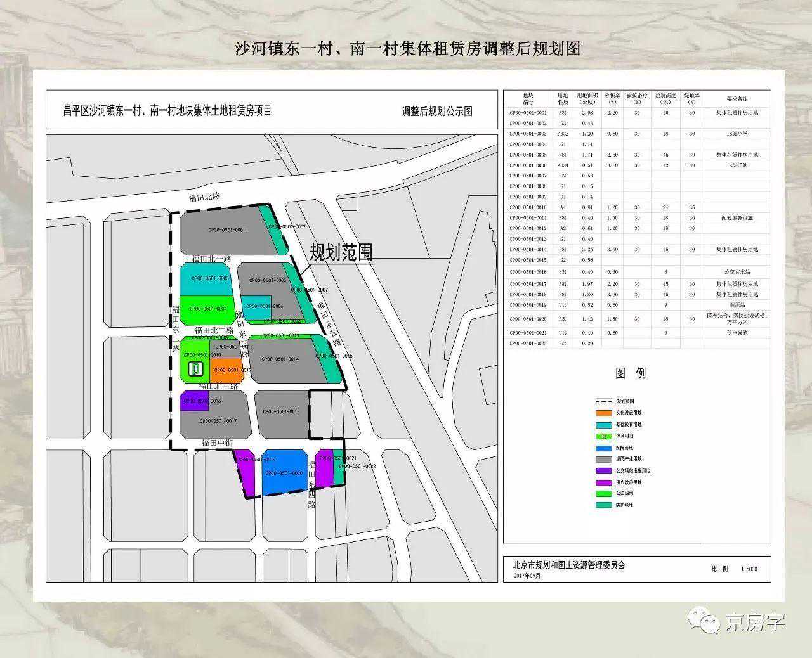
Task: Click the stadium icon in plot CP00-0501-0010
Action: coord(195,368)
